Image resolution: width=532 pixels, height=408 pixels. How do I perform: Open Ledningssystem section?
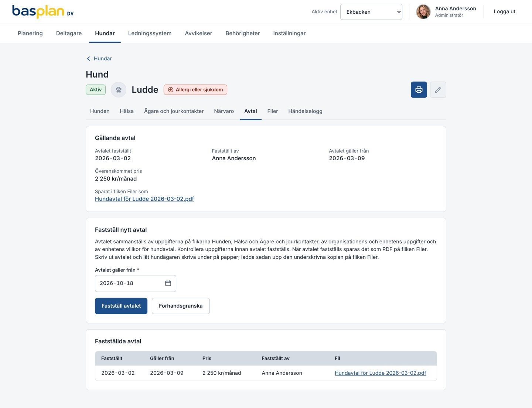pos(150,33)
